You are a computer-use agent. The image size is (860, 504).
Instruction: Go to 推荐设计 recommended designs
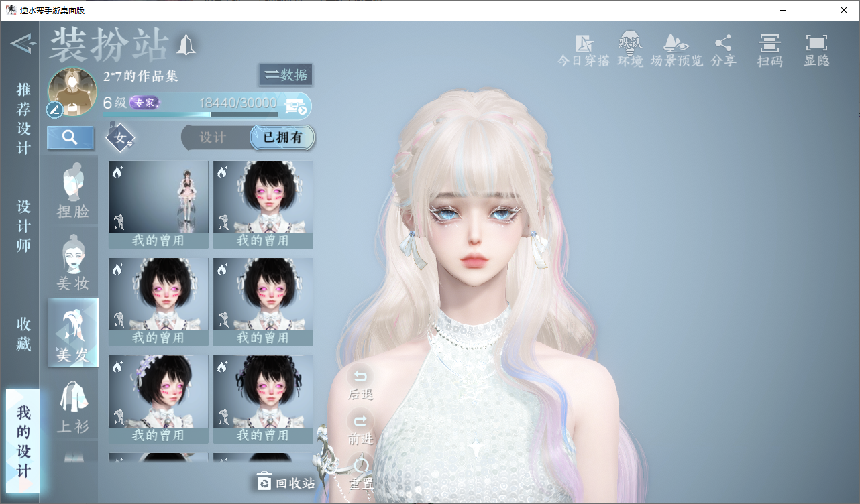[23, 119]
